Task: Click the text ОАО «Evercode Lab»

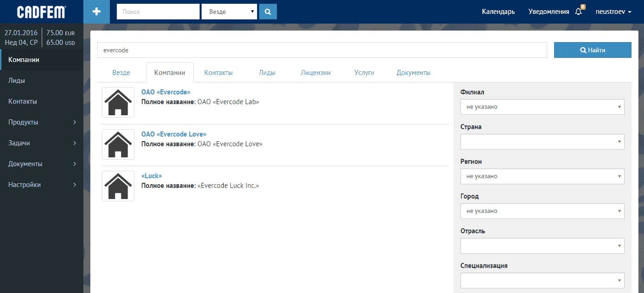Action: (228, 102)
